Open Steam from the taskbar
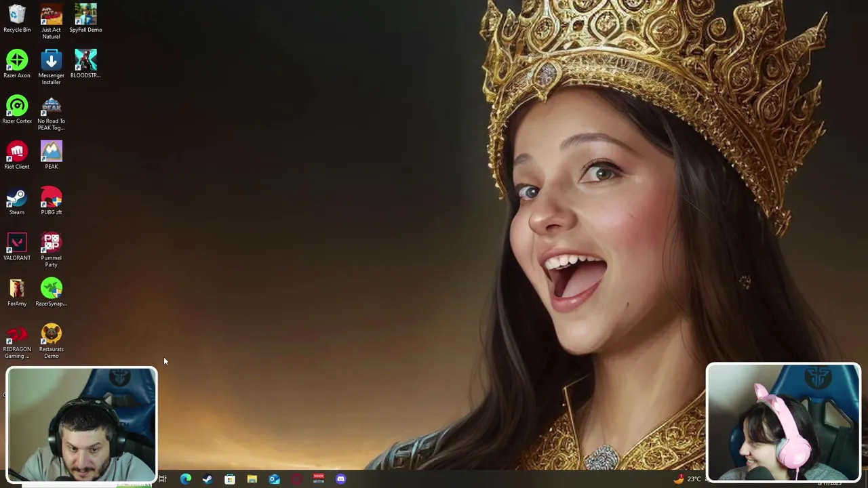The width and height of the screenshot is (868, 488). click(x=208, y=479)
